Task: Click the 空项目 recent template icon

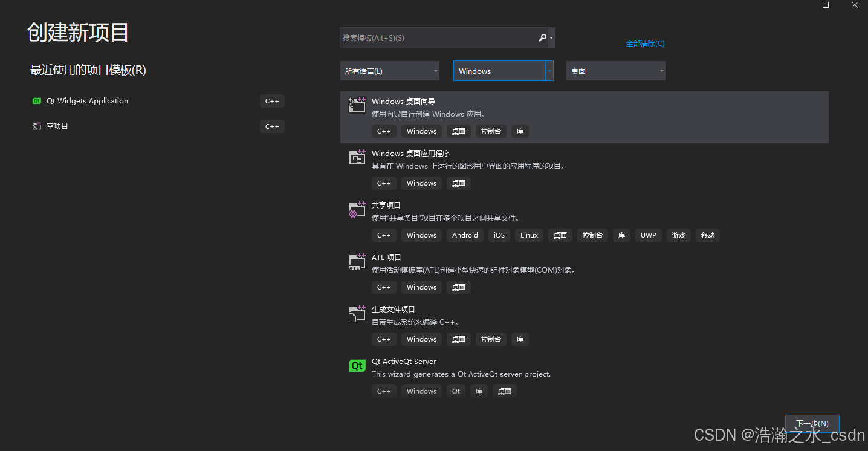Action: click(37, 126)
